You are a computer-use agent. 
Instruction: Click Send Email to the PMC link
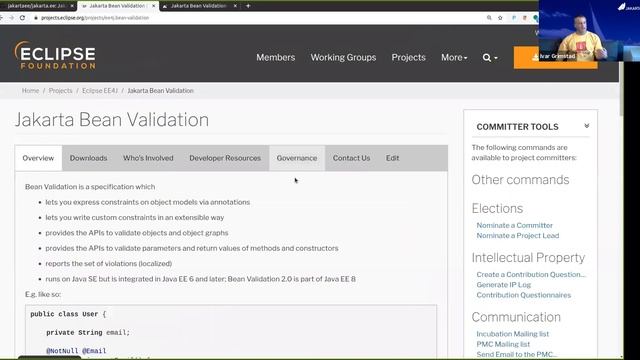tap(516, 354)
